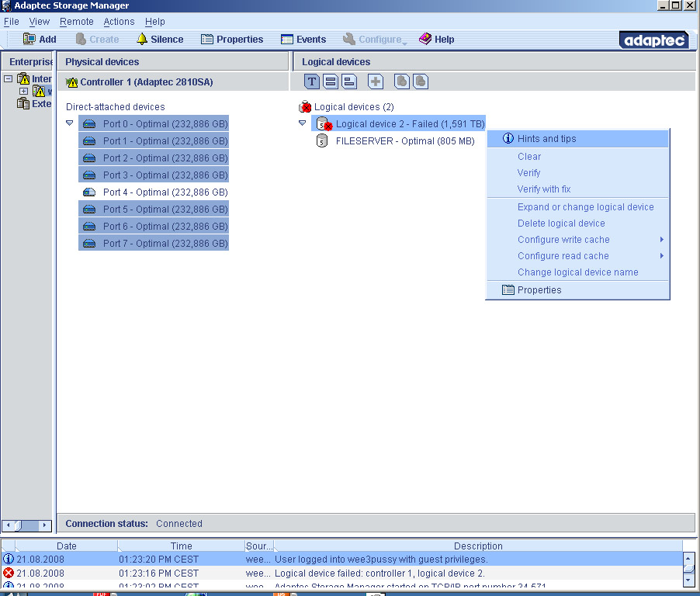Click the Exte tree node icon
700x596 pixels.
[x=23, y=103]
